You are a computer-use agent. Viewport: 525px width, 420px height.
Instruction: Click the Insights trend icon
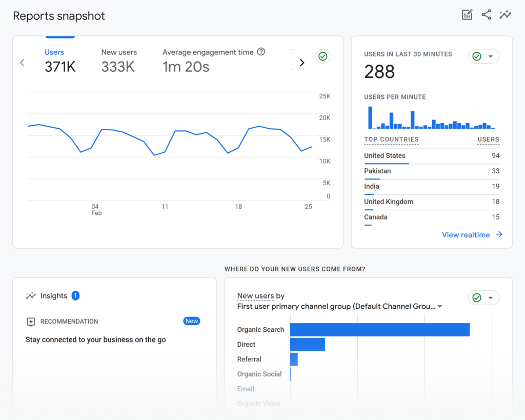[x=31, y=296]
